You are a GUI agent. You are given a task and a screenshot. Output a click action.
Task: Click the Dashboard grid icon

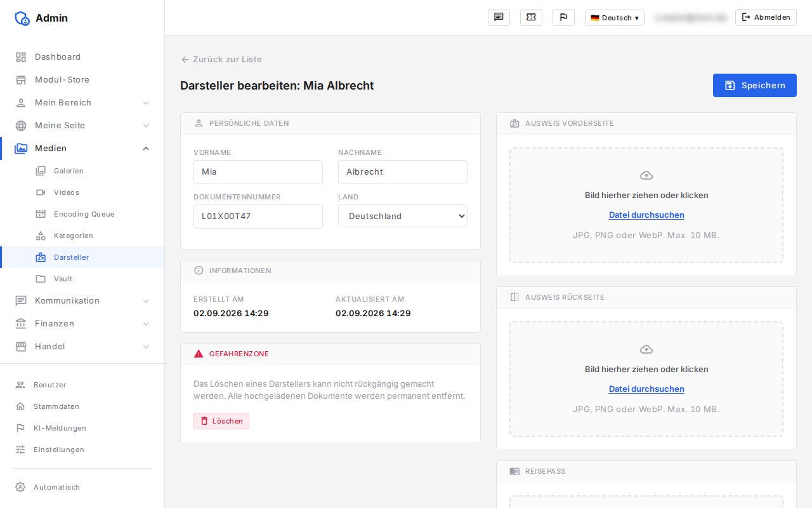click(21, 57)
